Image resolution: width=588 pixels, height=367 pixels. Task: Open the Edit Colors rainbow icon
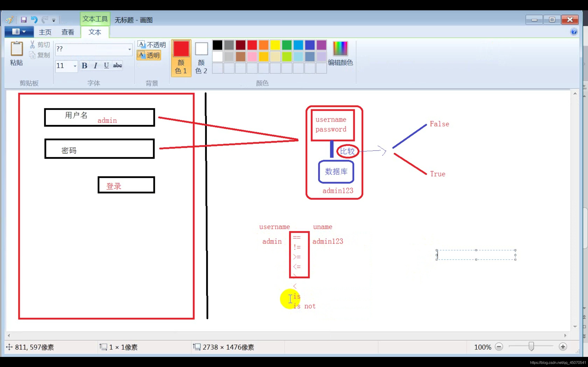tap(340, 49)
